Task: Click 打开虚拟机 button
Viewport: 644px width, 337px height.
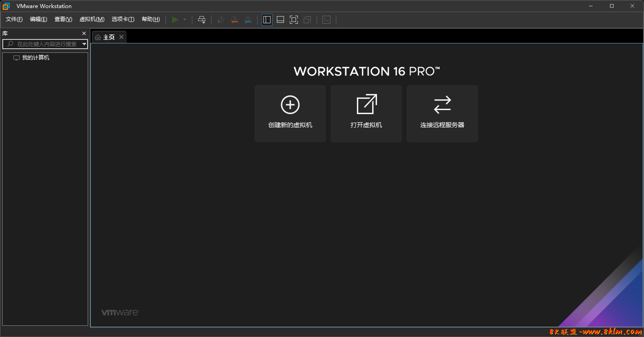Action: (x=366, y=114)
